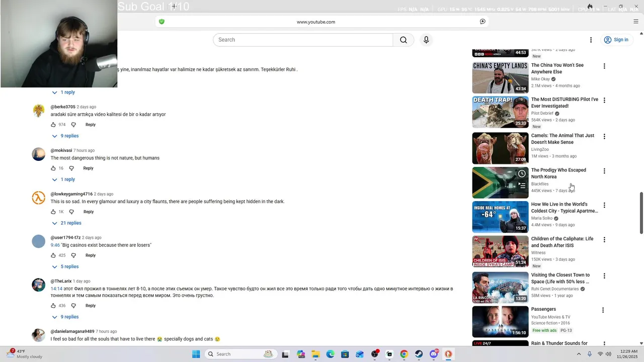This screenshot has width=644, height=362.
Task: Expand 9 replies under @berke3705's comment
Action: point(65,136)
